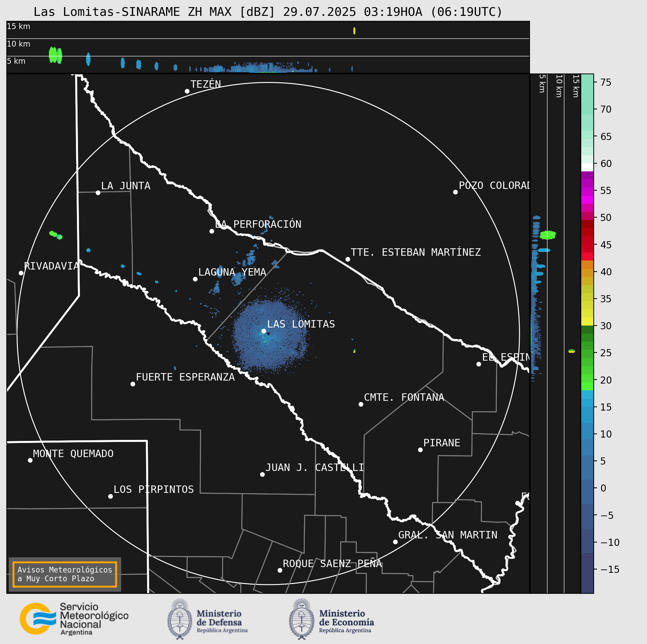Click the '10 km' label in top profile

pos(19,44)
